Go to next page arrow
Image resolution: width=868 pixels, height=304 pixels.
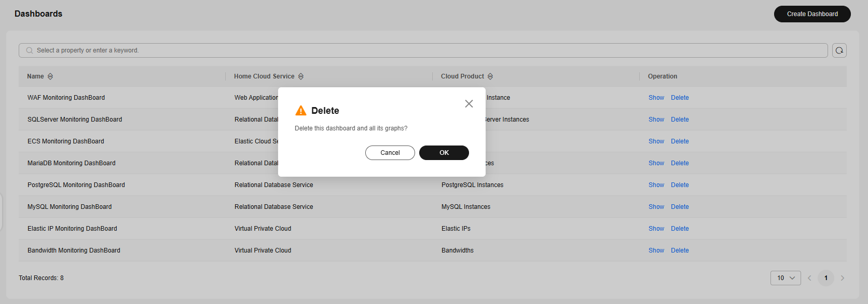pos(843,278)
